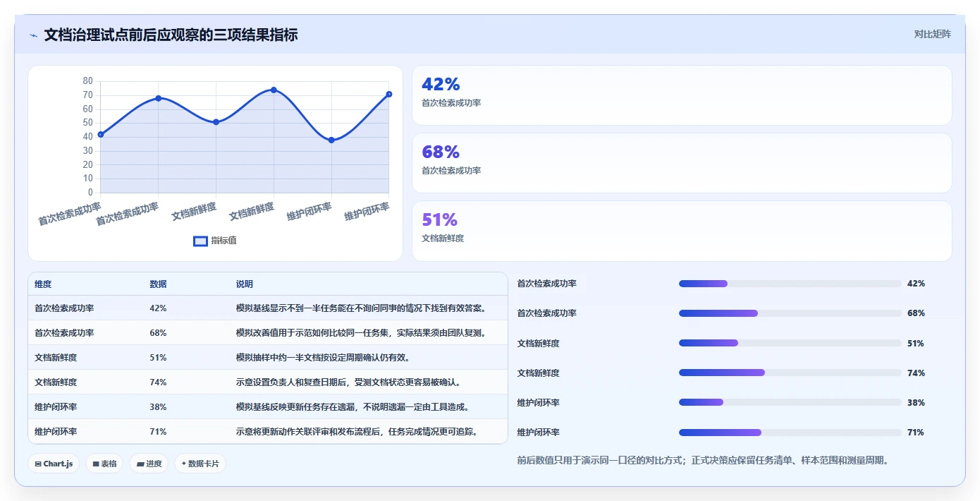Click the lightning icon beside the dashboard title

click(34, 35)
